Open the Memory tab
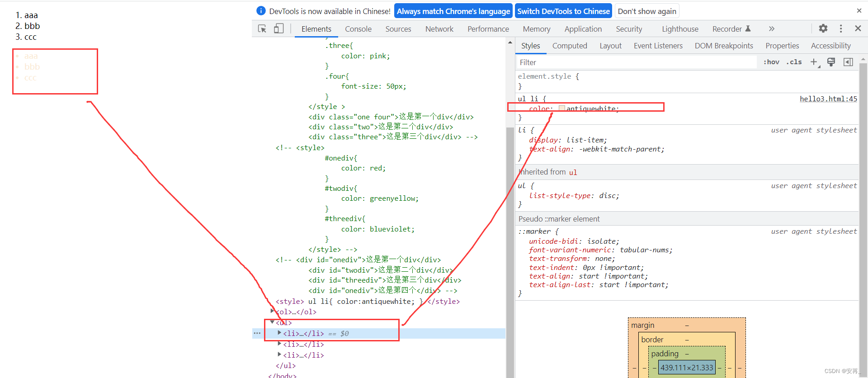This screenshot has width=868, height=378. point(537,29)
